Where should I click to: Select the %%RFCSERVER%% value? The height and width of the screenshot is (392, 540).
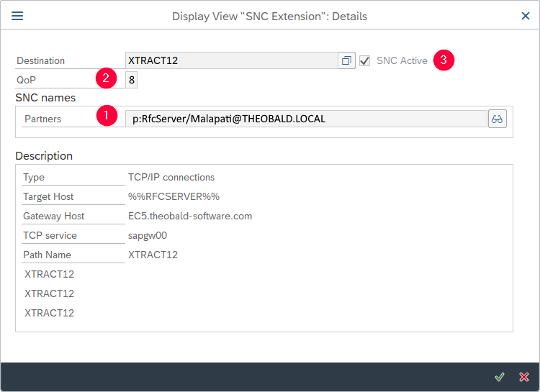(174, 196)
